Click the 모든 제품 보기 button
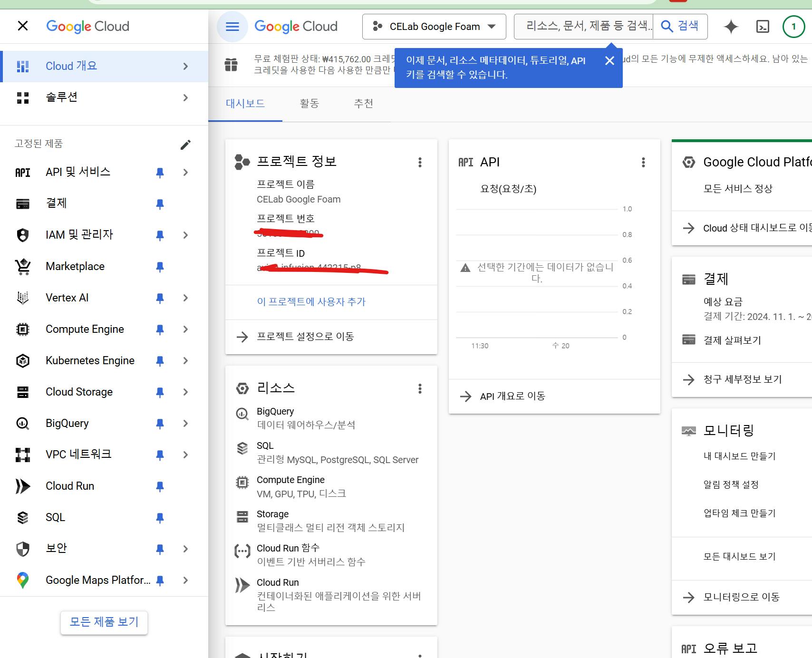Screen dimensions: 812x658 coord(104,622)
